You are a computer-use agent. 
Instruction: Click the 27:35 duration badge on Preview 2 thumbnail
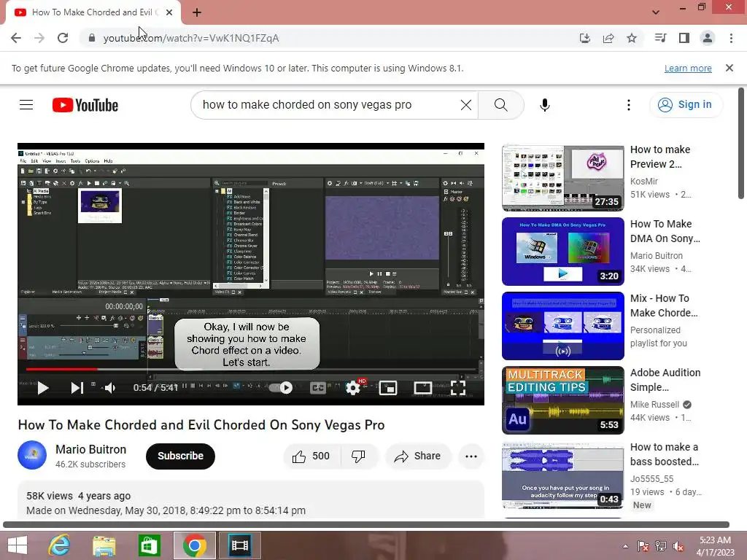point(606,202)
